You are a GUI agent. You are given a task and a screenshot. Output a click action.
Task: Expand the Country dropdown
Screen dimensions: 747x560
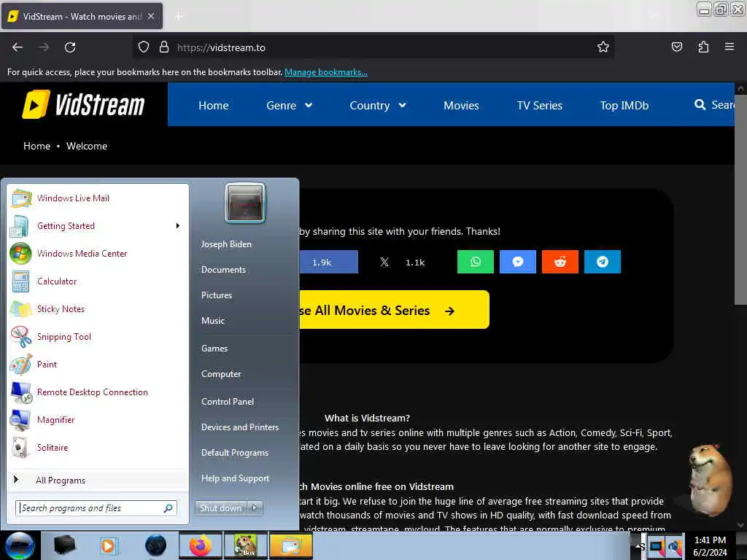click(x=377, y=105)
